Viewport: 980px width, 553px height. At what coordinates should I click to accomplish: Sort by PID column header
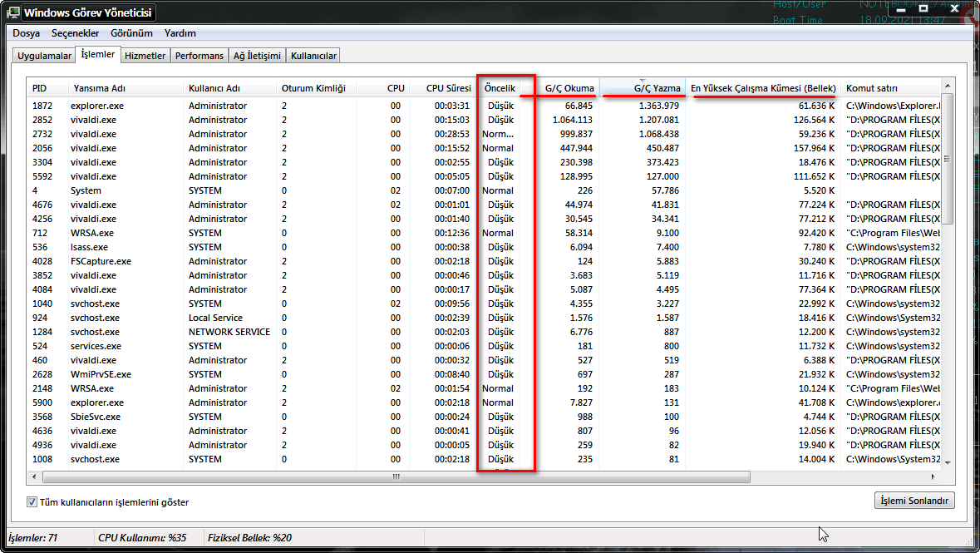(x=47, y=88)
